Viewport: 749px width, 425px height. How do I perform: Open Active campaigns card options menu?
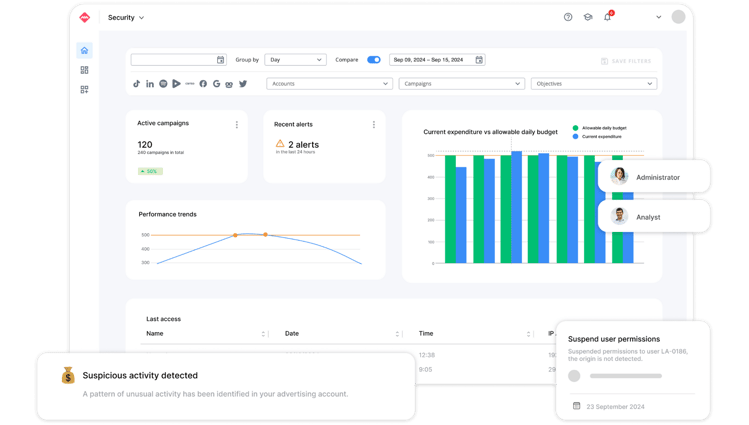click(x=236, y=125)
